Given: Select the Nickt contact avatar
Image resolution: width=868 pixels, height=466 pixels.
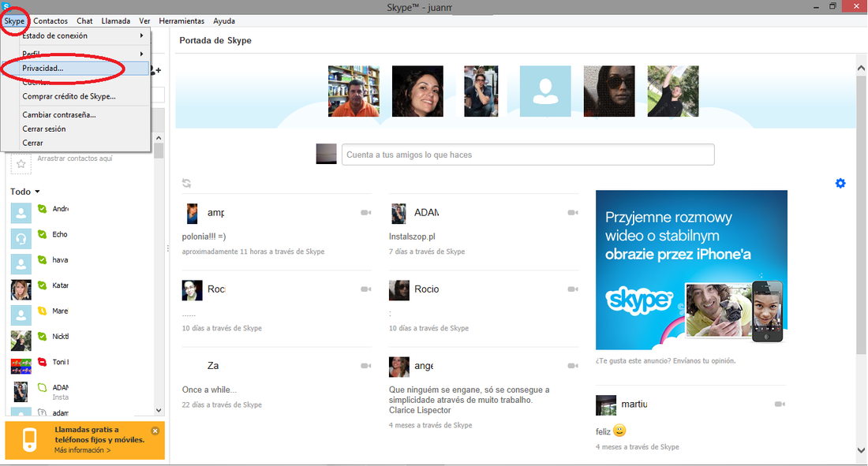Looking at the screenshot, I should click(21, 341).
